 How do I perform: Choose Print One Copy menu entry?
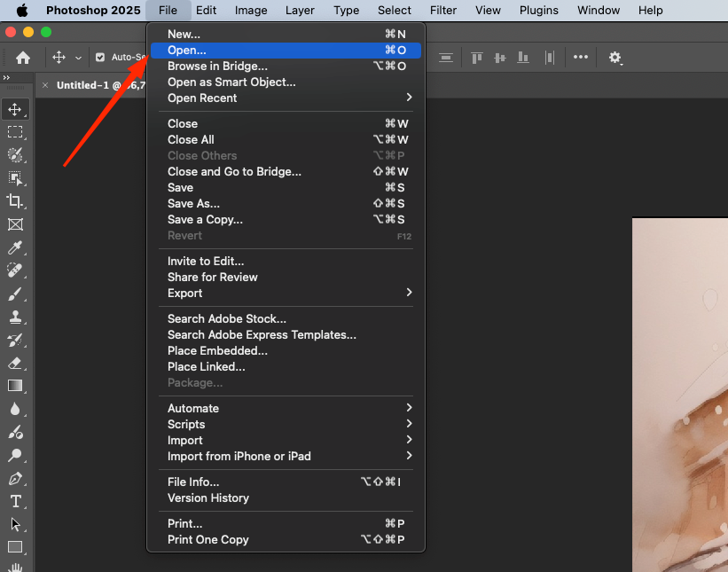point(286,539)
